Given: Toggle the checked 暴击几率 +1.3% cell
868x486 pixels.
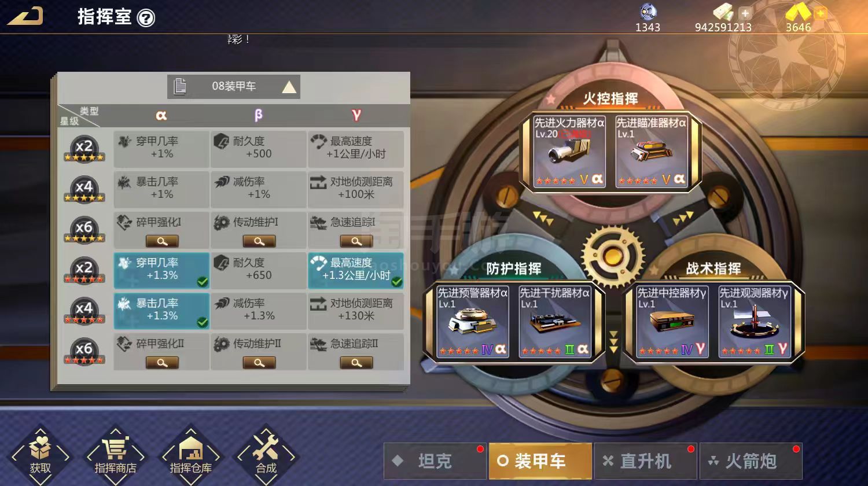Looking at the screenshot, I should (x=162, y=311).
